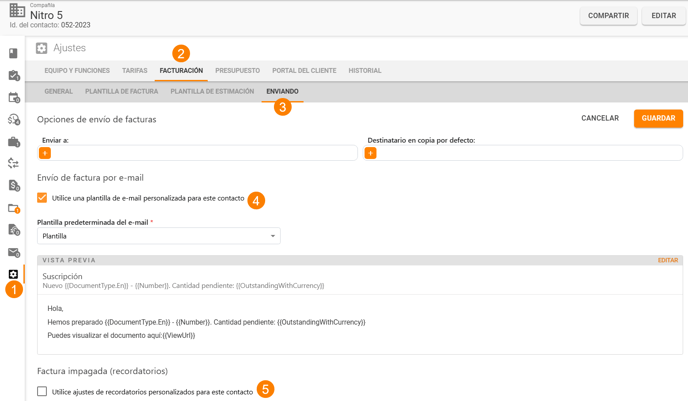
Task: Click the company building icon beside Nitro 5
Action: coord(17,10)
